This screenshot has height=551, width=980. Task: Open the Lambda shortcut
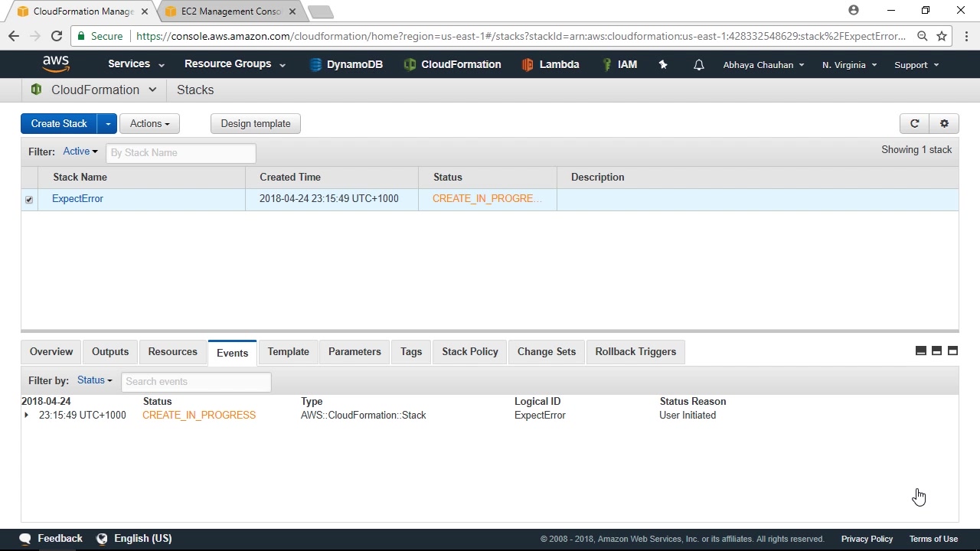coord(550,64)
